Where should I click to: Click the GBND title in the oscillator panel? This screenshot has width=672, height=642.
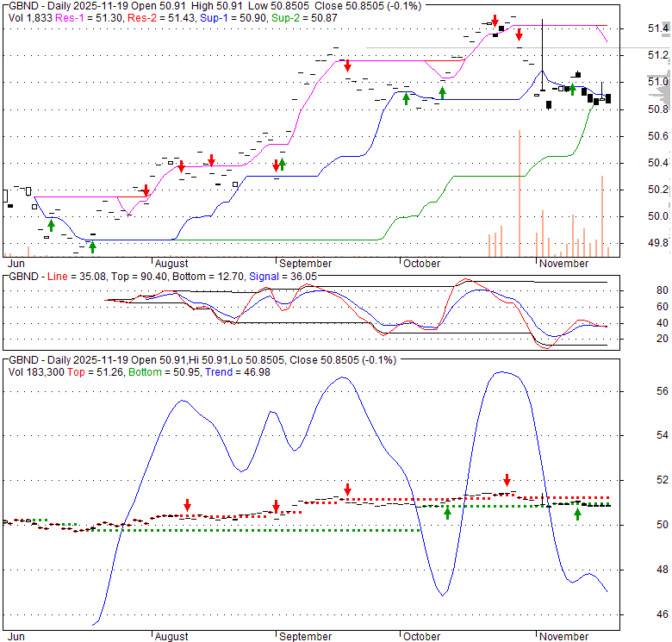23,277
